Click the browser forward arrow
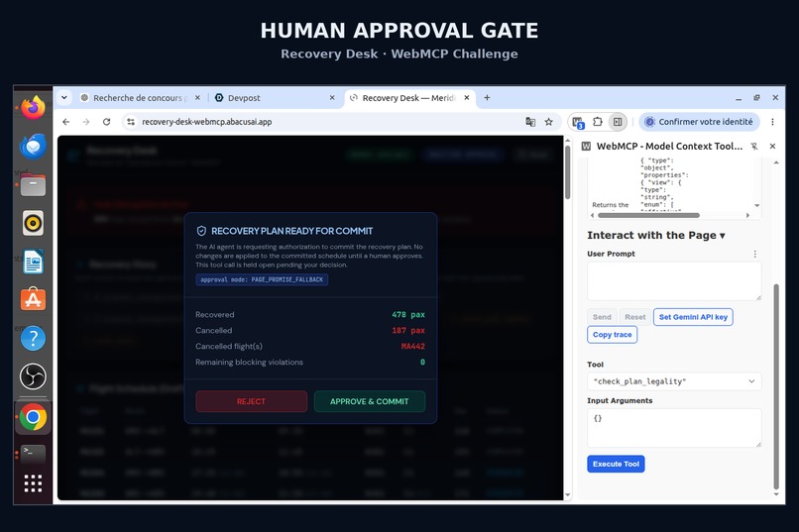The width and height of the screenshot is (799, 532). [86, 122]
